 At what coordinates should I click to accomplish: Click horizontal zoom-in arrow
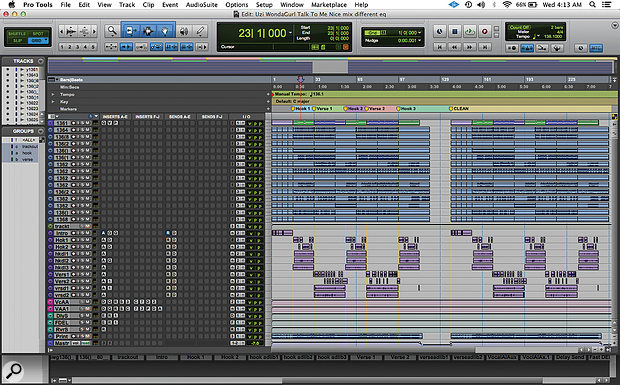click(94, 31)
